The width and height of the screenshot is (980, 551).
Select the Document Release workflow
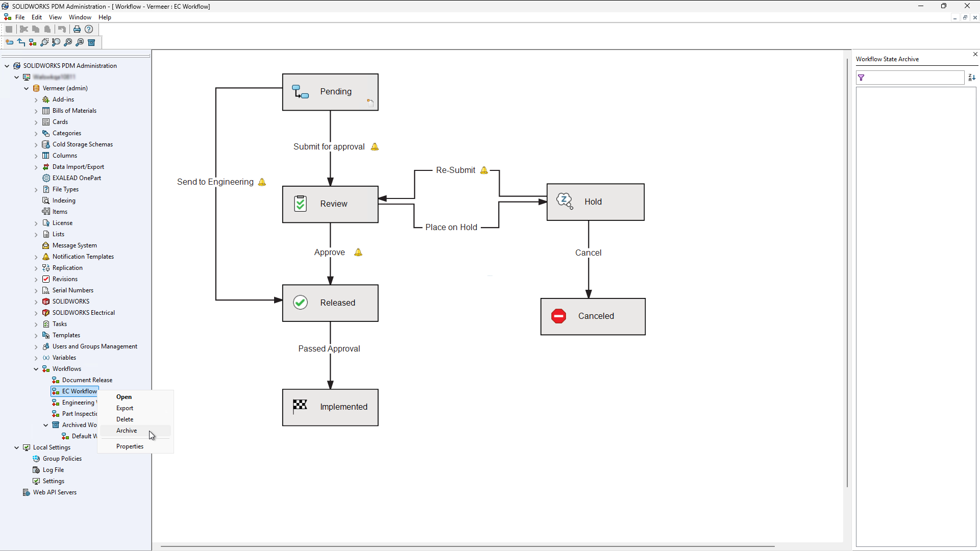click(x=87, y=380)
